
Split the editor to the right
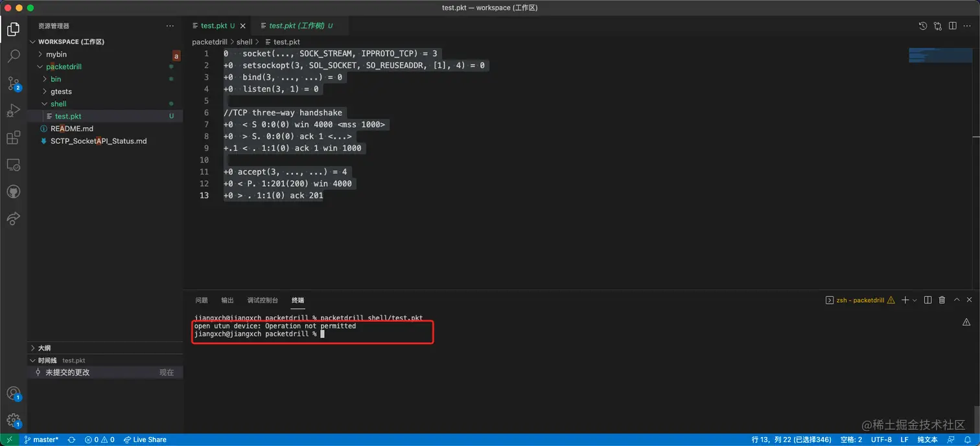click(952, 26)
